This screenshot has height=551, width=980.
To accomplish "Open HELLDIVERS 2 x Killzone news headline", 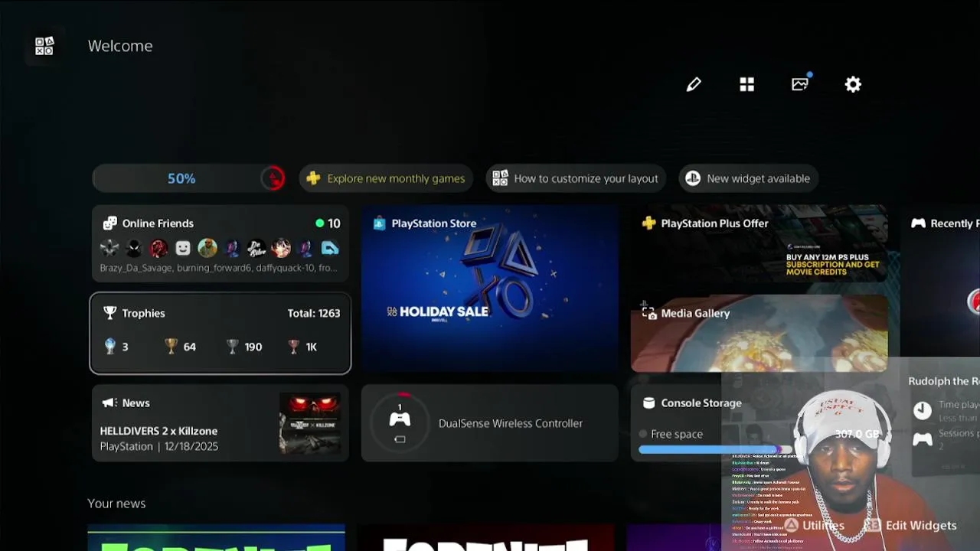I will 158,431.
